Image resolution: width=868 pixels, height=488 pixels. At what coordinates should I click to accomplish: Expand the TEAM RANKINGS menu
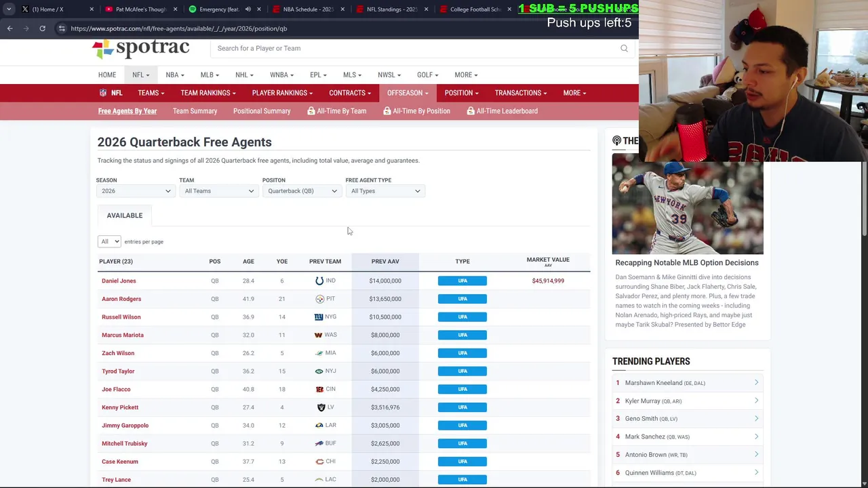(208, 93)
